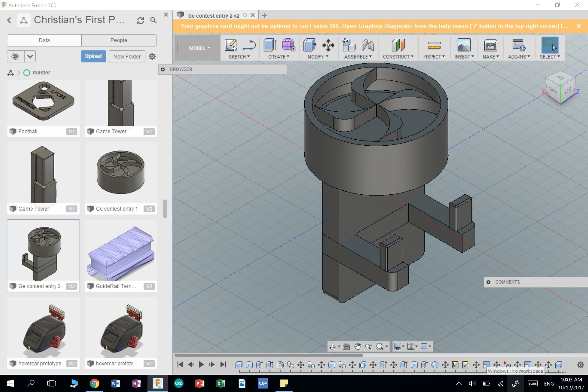Refresh the data panel

140,21
